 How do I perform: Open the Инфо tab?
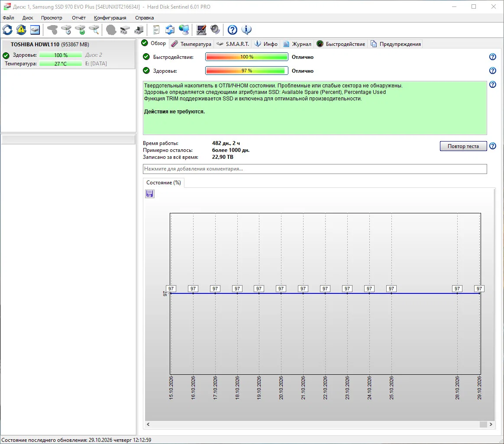[266, 44]
